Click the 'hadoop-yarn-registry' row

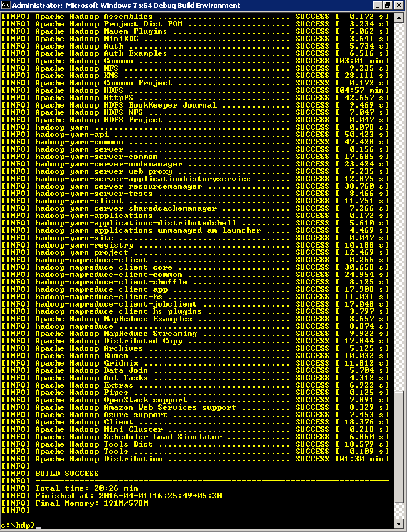195,245
